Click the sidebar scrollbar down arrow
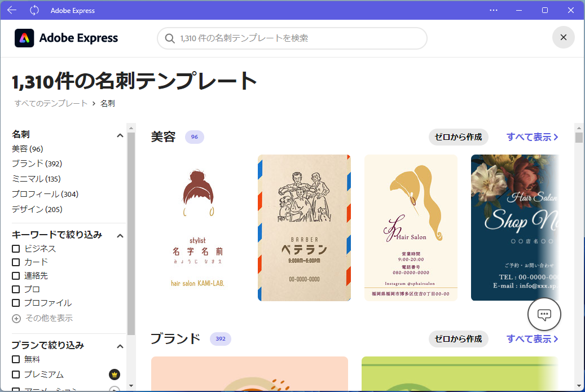 (131, 386)
